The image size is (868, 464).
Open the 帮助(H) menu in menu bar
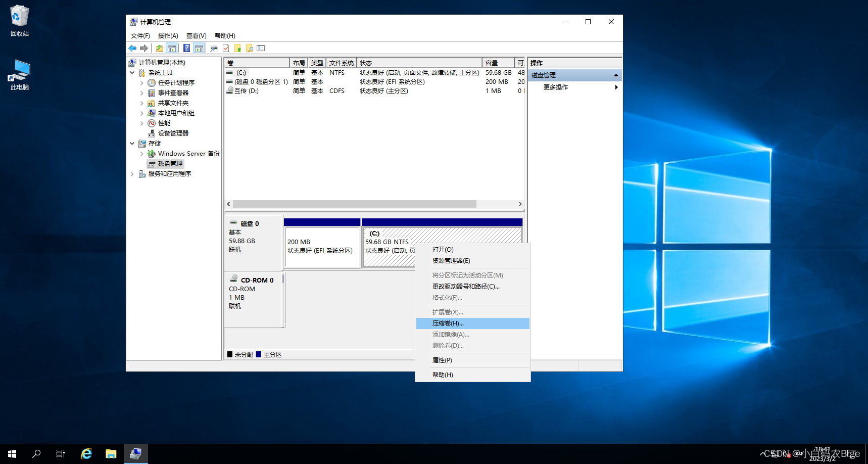point(225,36)
